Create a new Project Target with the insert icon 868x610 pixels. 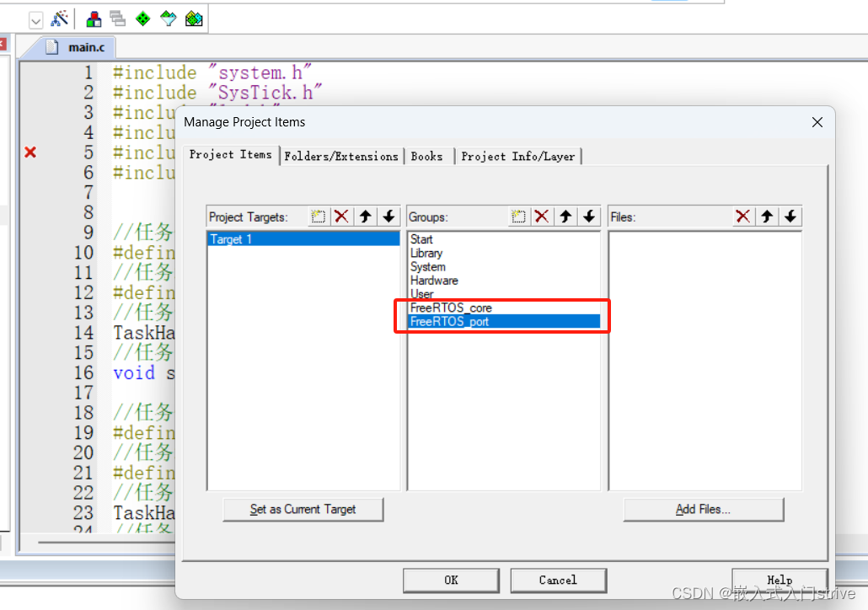(x=319, y=217)
